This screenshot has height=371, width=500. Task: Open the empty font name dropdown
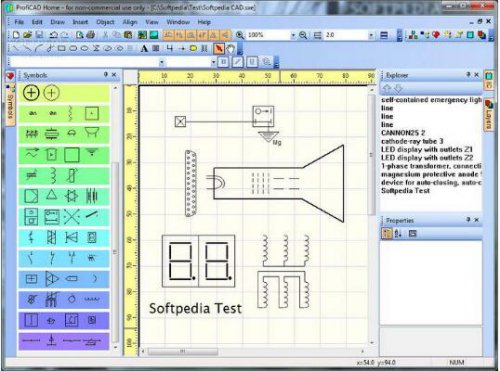pos(162,62)
